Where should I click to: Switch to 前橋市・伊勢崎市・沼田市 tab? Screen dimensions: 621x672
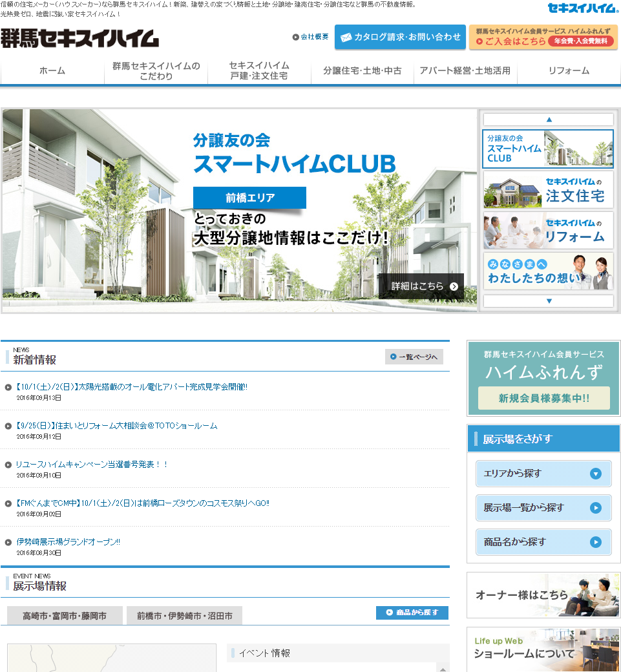185,616
